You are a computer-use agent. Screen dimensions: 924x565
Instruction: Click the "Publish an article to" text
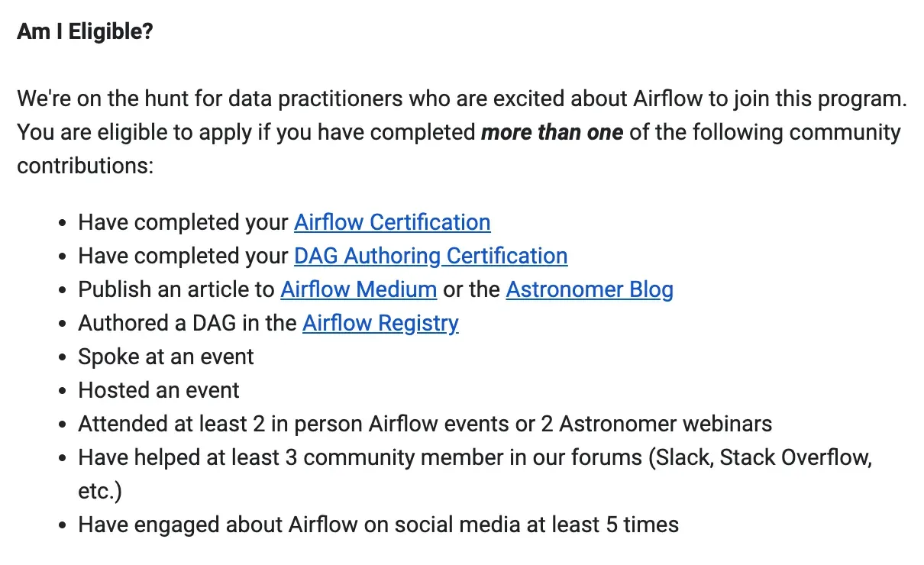176,289
